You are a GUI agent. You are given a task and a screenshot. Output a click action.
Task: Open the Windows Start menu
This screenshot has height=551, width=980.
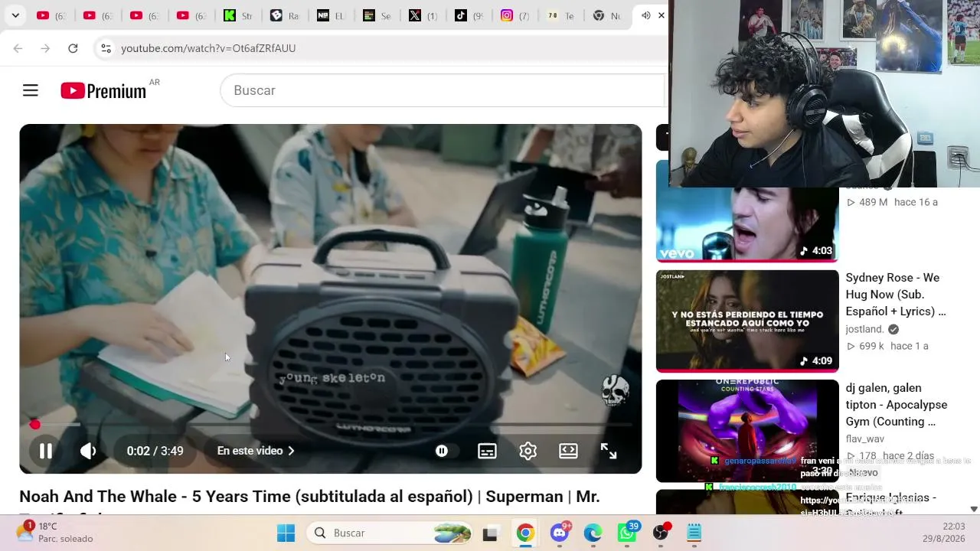pos(286,533)
